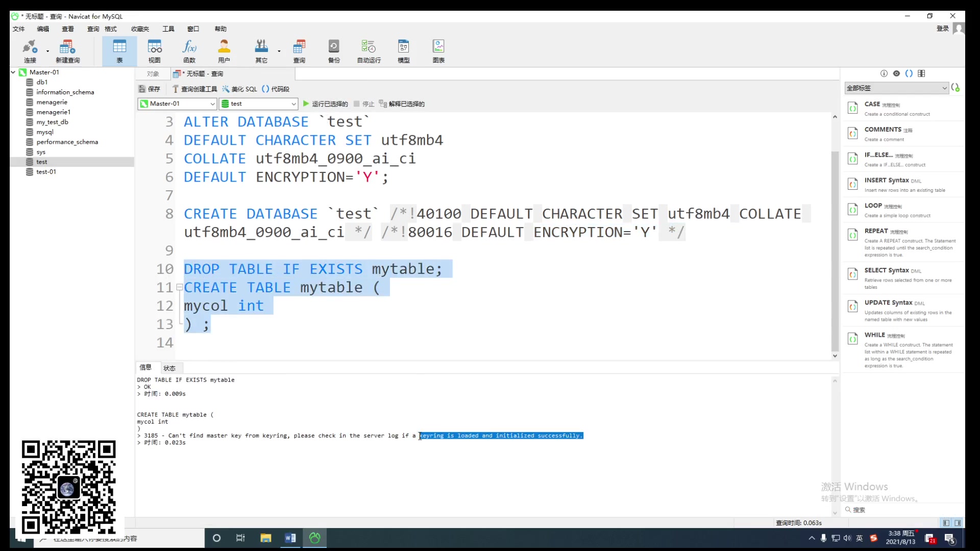Open the 查看 (View) menu
Image resolution: width=980 pixels, height=551 pixels.
pos(68,29)
